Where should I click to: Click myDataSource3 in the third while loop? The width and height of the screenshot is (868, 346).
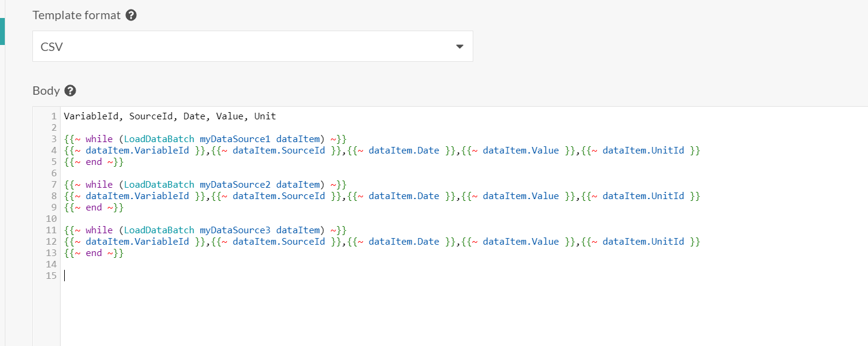coord(235,230)
